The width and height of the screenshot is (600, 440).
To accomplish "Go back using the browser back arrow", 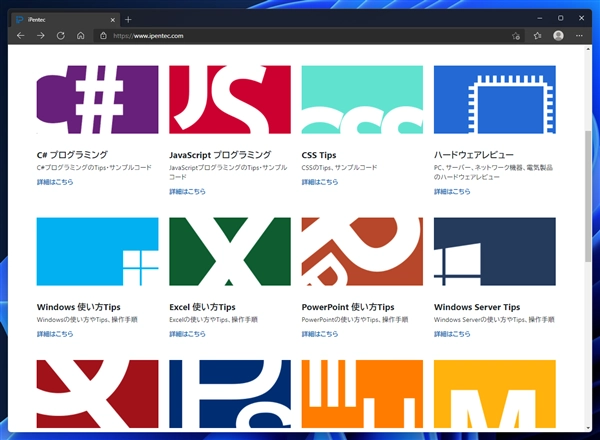I will tap(21, 36).
